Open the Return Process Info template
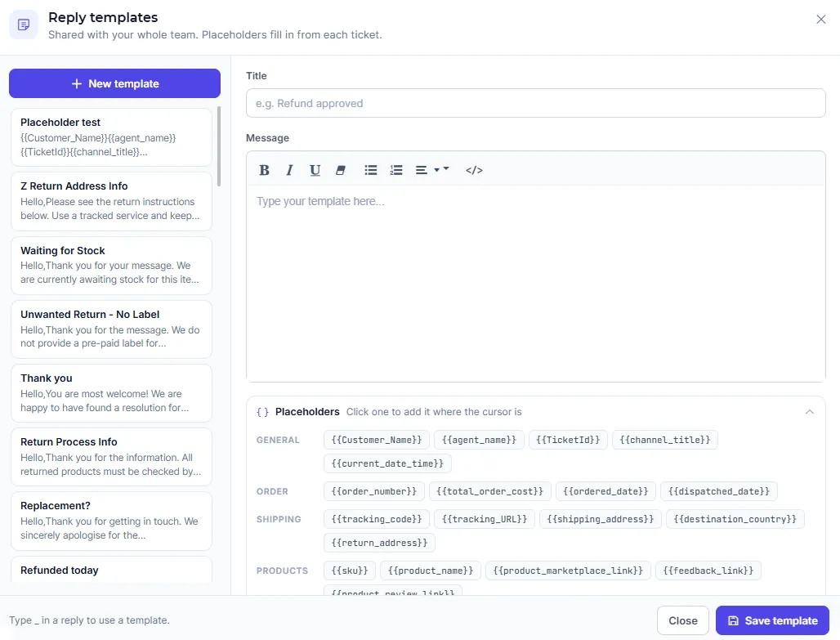 [111, 457]
